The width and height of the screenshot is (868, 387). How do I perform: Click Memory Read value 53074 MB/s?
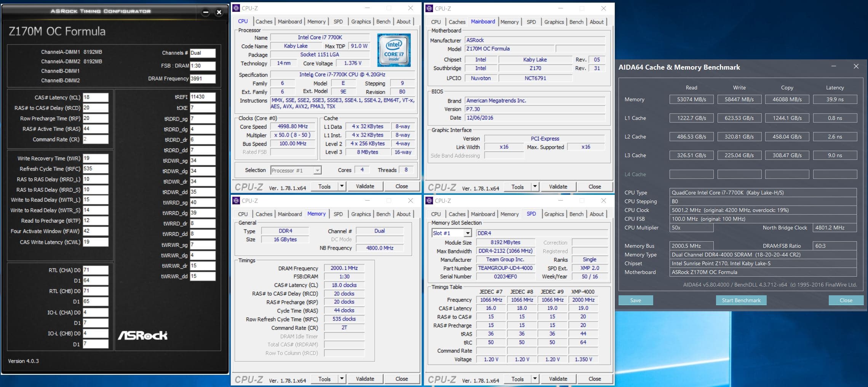pos(691,99)
